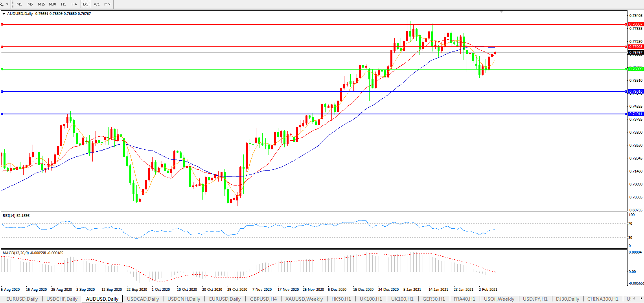644x303 pixels.
Task: Choose the MN monthly timeframe
Action: (107, 4)
